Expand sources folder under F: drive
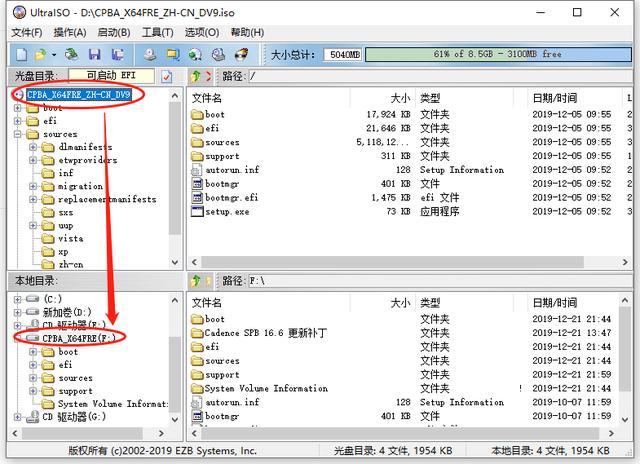 [33, 378]
